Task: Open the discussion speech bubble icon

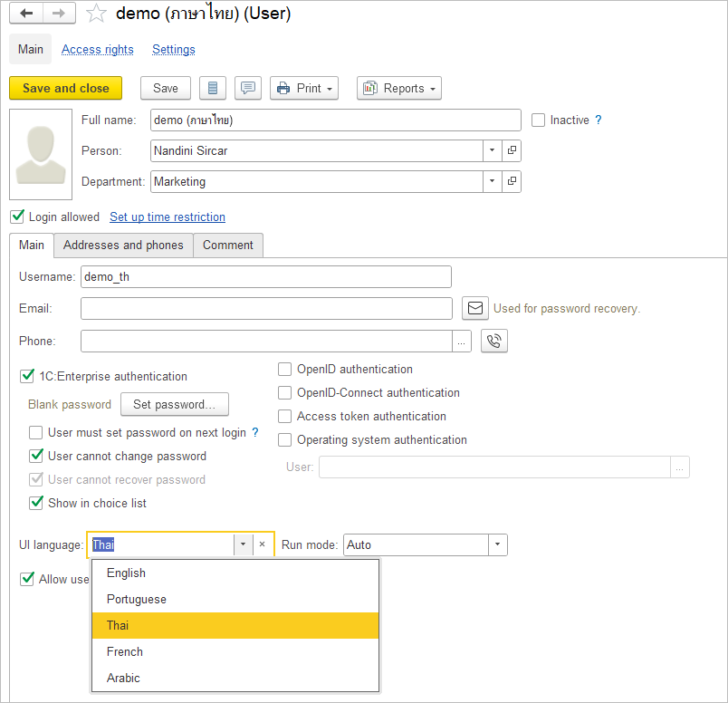Action: pos(248,89)
